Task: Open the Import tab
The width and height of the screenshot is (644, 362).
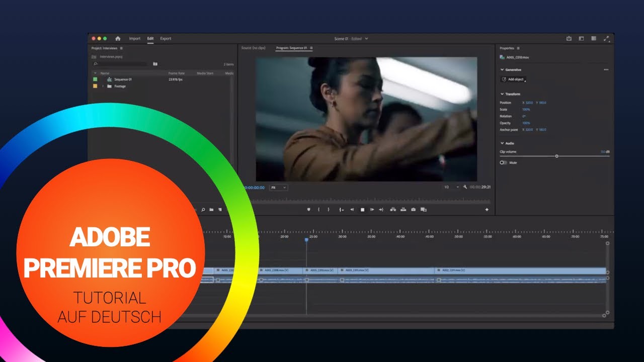Action: 135,38
